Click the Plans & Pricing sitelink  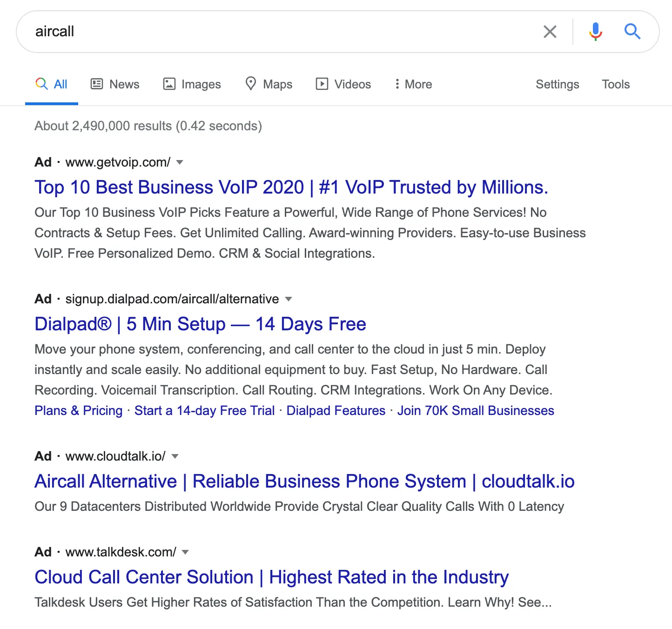pyautogui.click(x=78, y=410)
